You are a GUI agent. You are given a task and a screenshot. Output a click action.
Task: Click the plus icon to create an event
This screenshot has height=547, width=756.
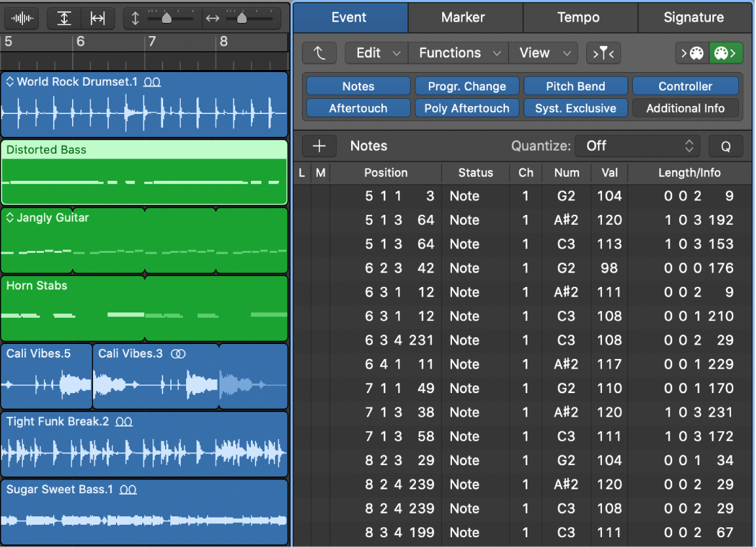pyautogui.click(x=320, y=145)
